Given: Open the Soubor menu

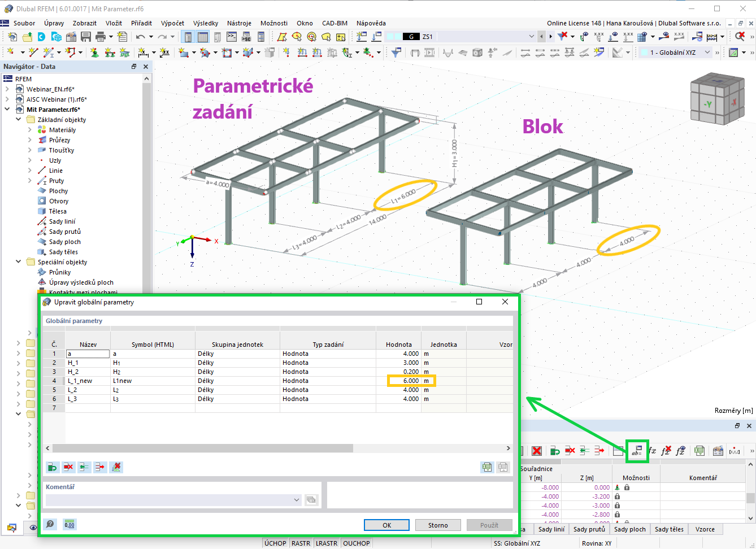Looking at the screenshot, I should 24,23.
